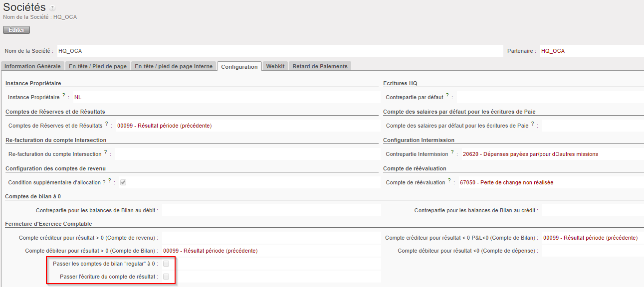This screenshot has width=644, height=287.
Task: Switch to the Webkit tab
Action: pyautogui.click(x=275, y=66)
